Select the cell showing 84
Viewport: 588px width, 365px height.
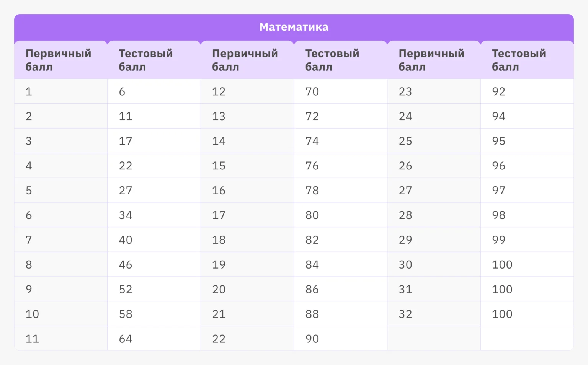(x=312, y=265)
